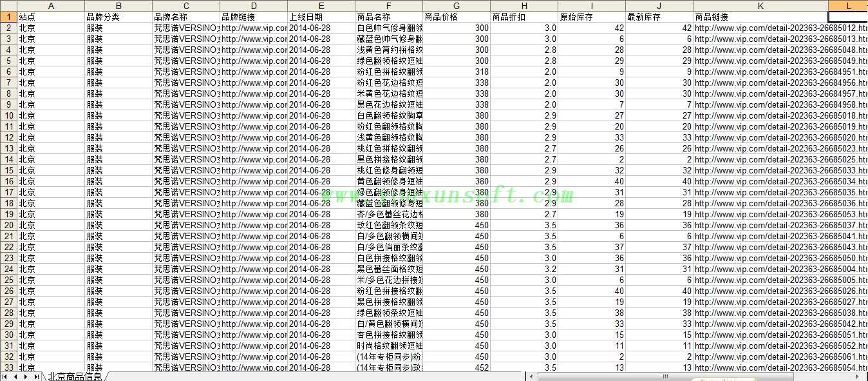Select column C header

point(186,6)
